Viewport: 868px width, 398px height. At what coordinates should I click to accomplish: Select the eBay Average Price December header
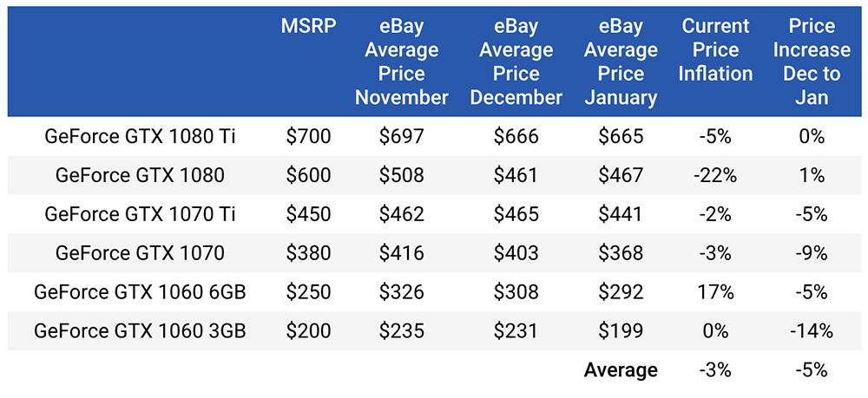tap(516, 62)
